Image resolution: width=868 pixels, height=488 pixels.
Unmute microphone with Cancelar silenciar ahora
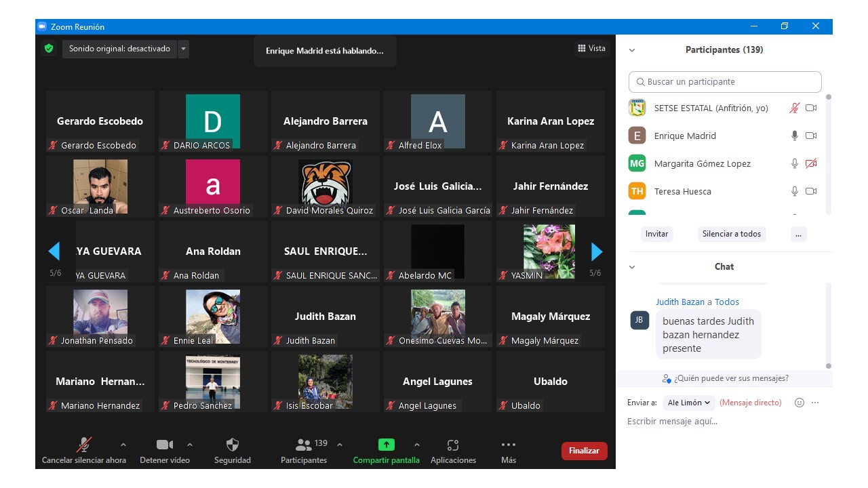coord(84,445)
